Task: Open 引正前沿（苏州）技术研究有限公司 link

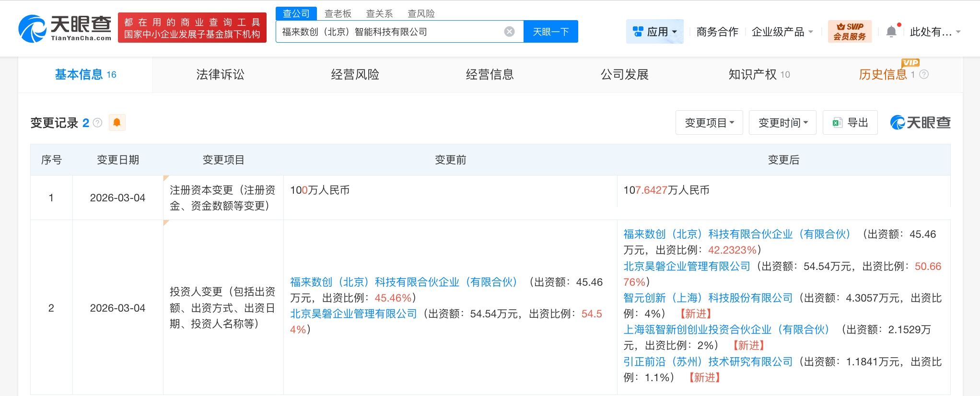Action: pyautogui.click(x=708, y=361)
